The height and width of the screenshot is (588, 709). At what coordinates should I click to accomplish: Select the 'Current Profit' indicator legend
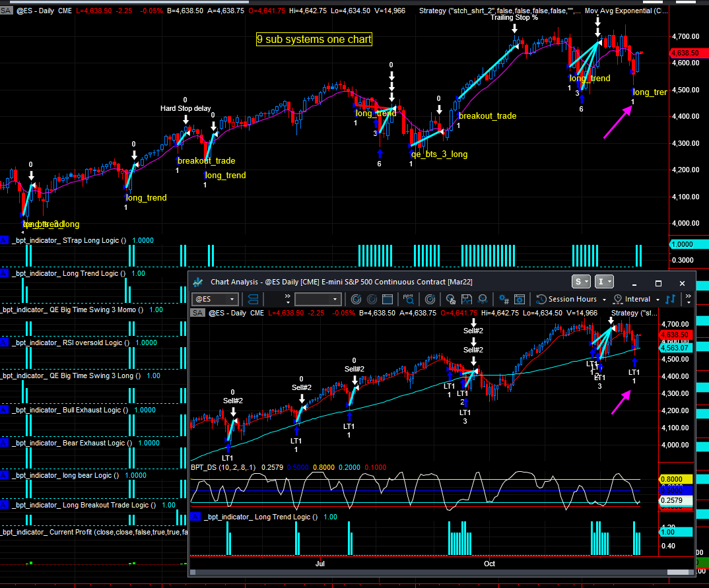[94, 532]
